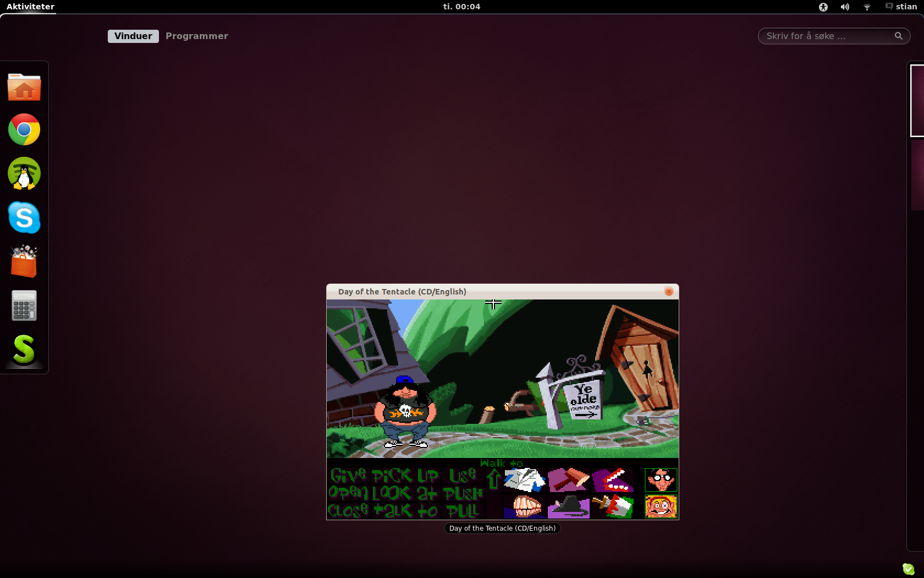Select the Close verb
The width and height of the screenshot is (924, 578).
tap(348, 510)
